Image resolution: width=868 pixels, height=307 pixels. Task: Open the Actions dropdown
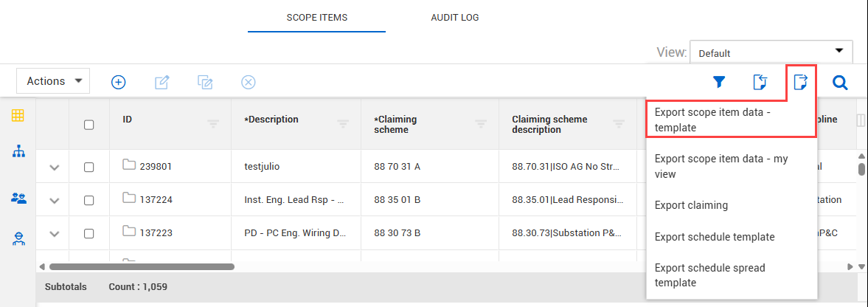[53, 81]
